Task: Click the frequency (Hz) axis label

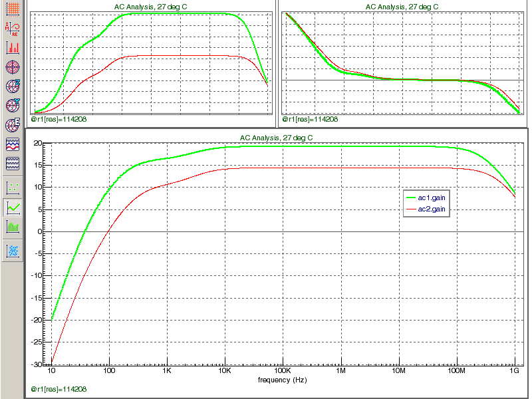Action: click(282, 380)
